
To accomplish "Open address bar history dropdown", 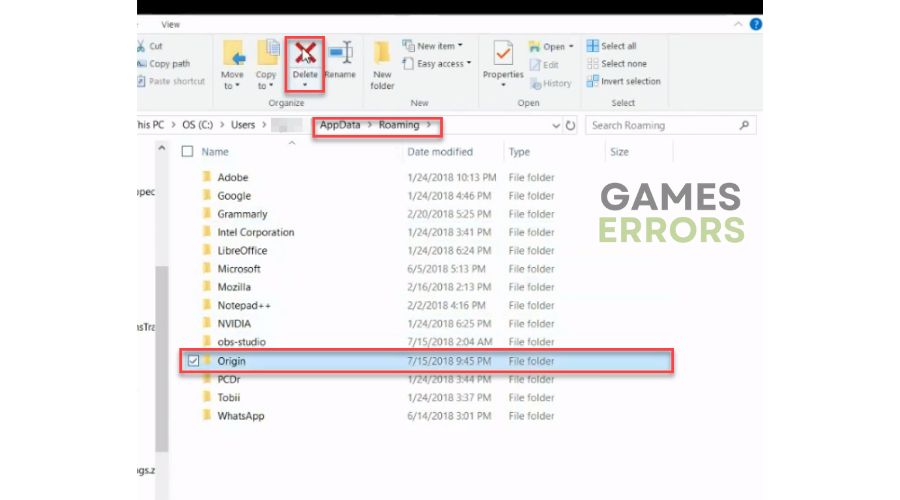I will pos(556,125).
